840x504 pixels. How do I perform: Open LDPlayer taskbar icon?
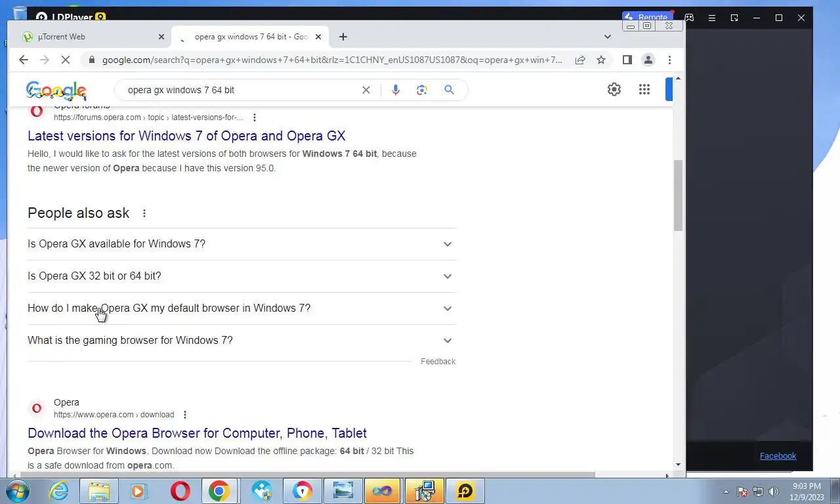coord(465,491)
